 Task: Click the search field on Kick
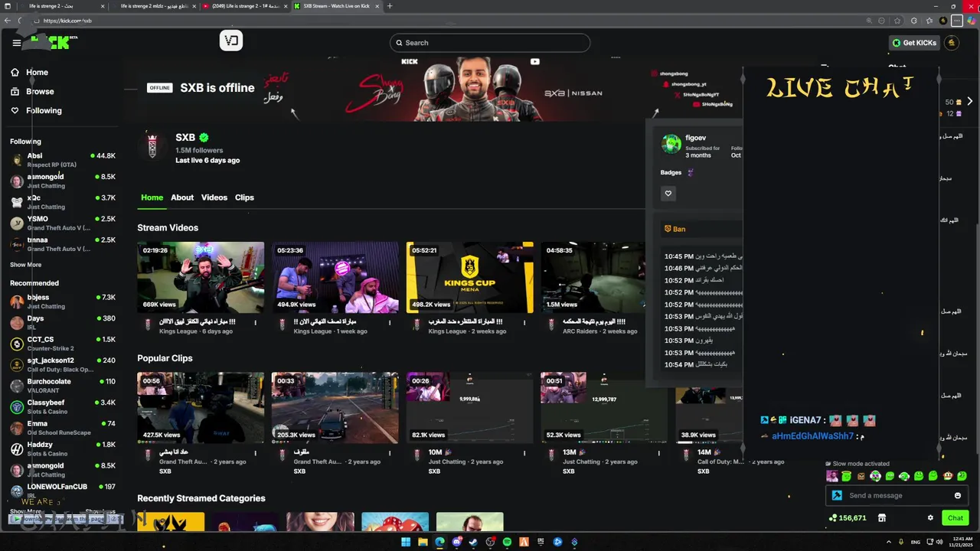pos(490,43)
